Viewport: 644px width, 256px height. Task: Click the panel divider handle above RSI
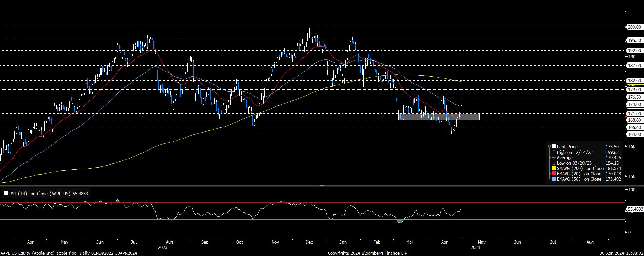(322, 186)
